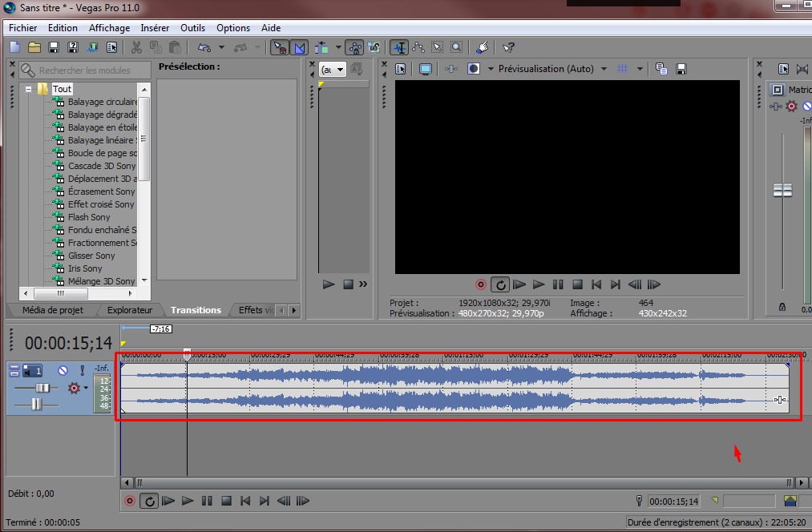Save snapshot of preview to file

[x=681, y=69]
